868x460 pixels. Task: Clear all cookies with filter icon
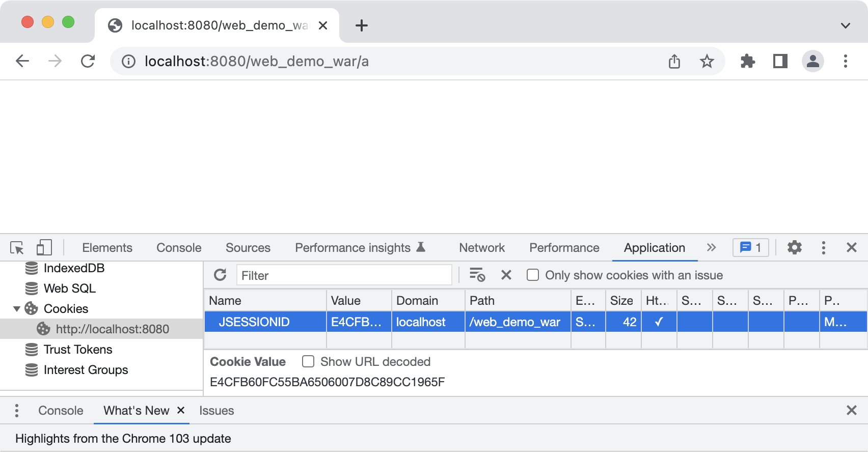[x=477, y=275]
